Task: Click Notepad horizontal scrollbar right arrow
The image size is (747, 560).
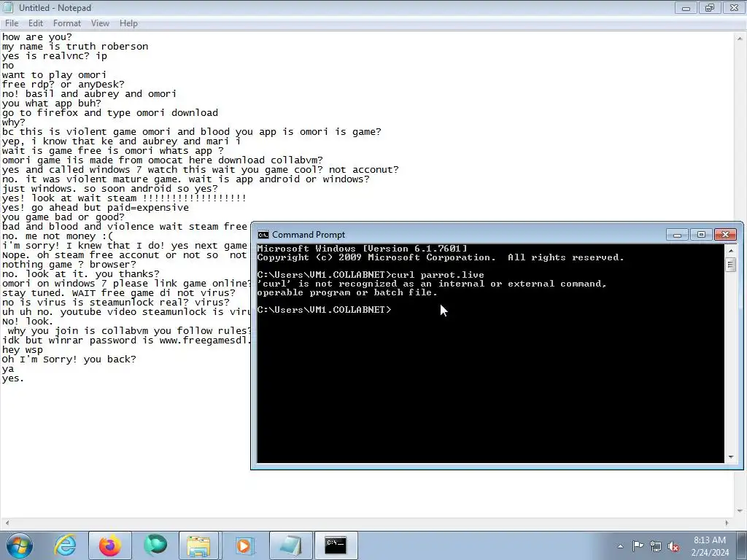Action: (x=727, y=523)
